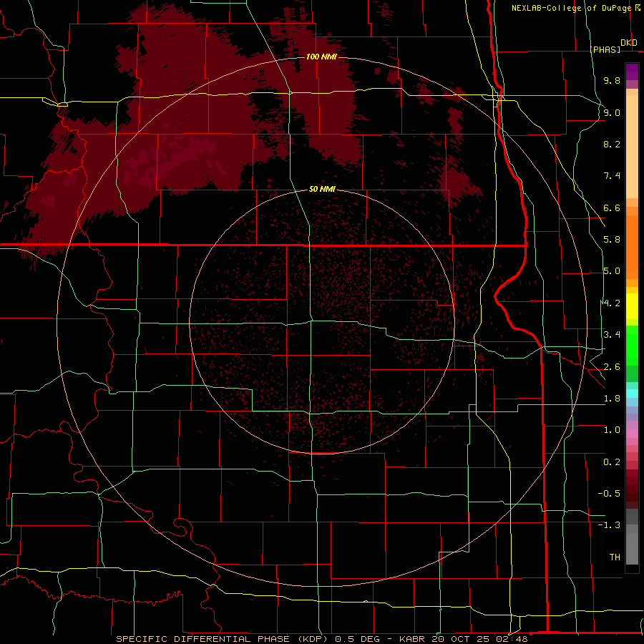Click the 9.0 scale value

tap(612, 112)
